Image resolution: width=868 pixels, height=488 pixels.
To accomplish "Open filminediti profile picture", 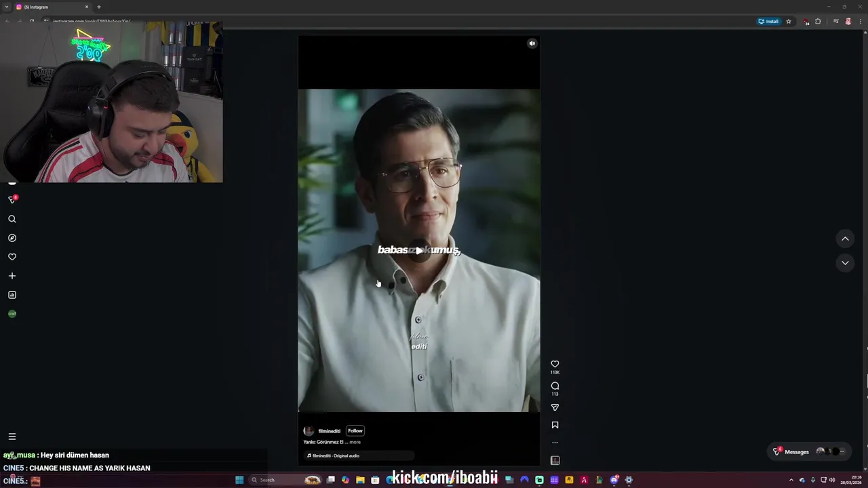I will click(309, 431).
